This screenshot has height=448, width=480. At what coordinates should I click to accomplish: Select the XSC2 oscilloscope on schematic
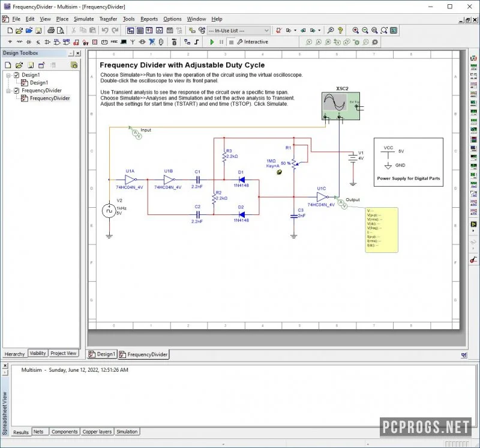(341, 106)
